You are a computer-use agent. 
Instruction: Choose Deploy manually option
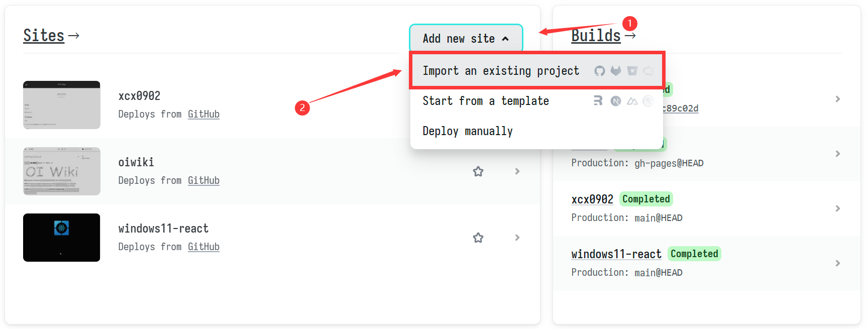[536, 131]
